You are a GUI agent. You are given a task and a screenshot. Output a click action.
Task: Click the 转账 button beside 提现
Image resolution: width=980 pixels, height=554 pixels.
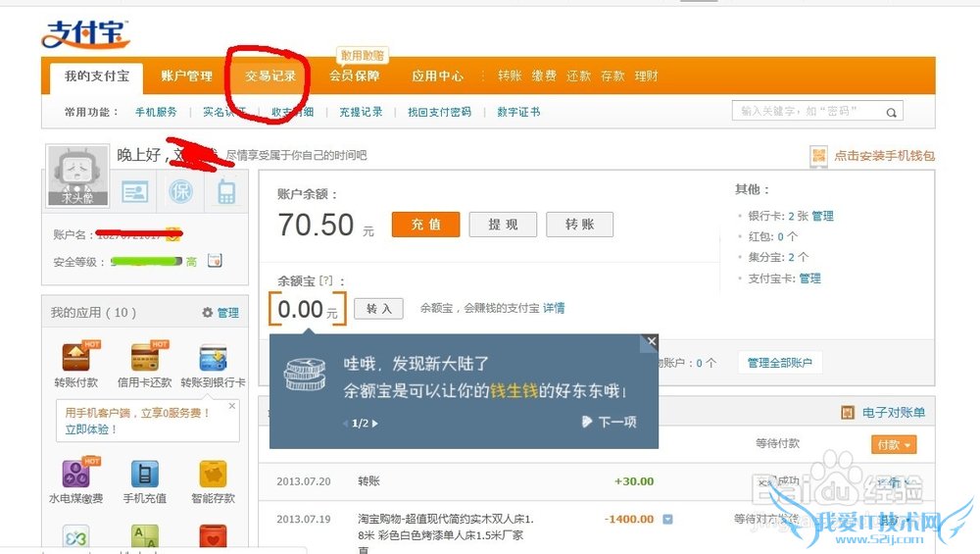[x=580, y=225]
